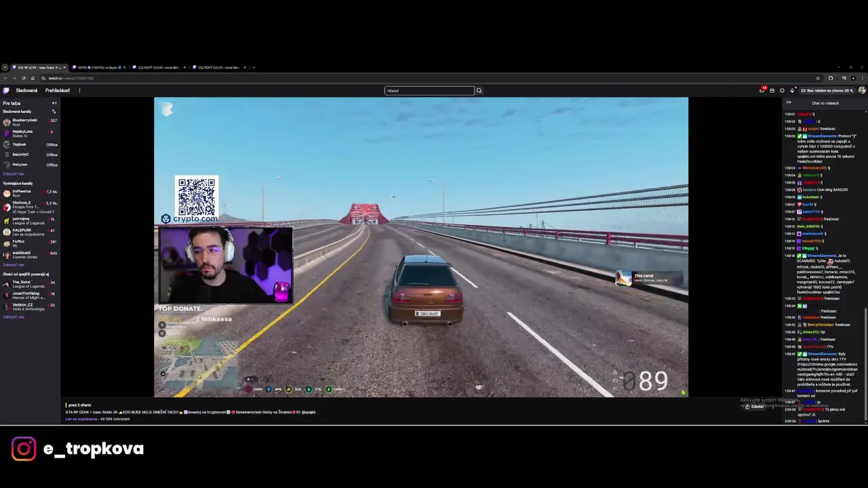Viewport: 868px width, 488px height.
Task: Select the Chat vo videách header
Action: [x=825, y=103]
